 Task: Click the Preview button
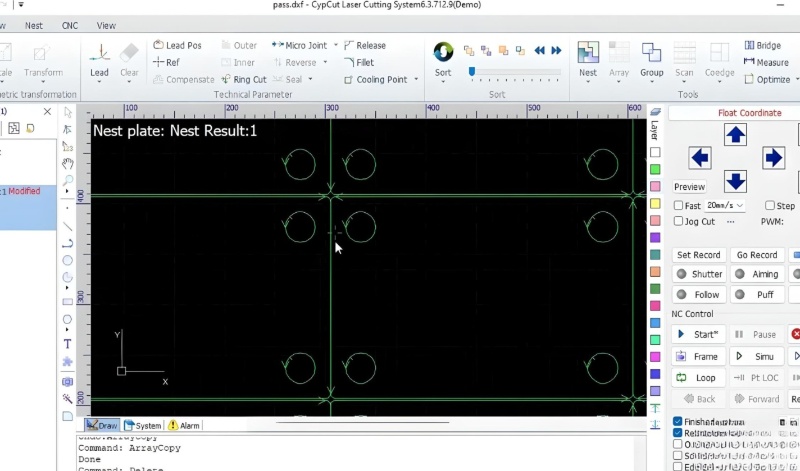point(689,187)
